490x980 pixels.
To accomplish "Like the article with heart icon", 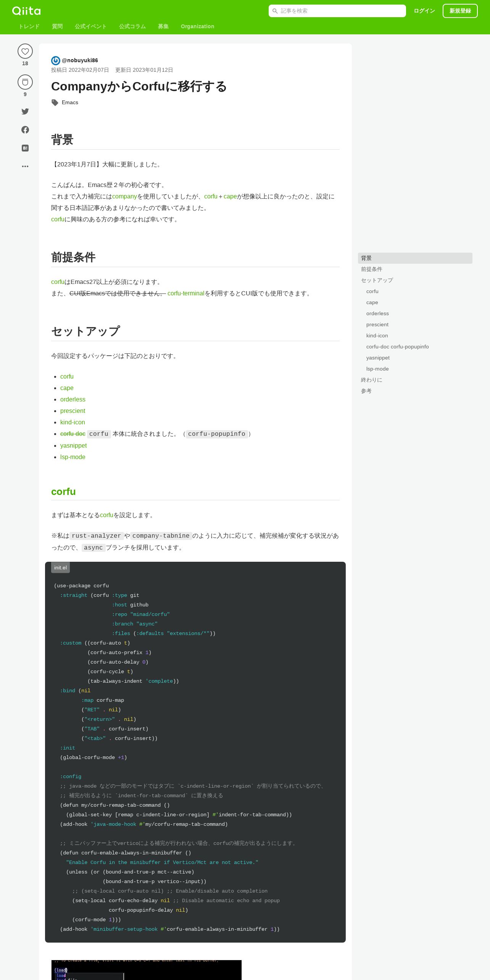I will coord(25,51).
